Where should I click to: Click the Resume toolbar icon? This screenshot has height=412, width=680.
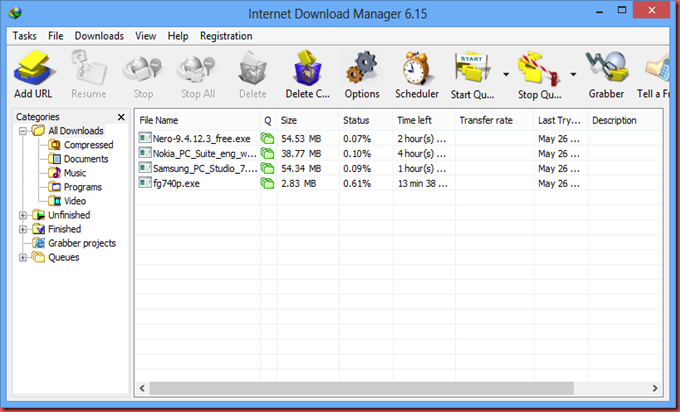pyautogui.click(x=88, y=68)
